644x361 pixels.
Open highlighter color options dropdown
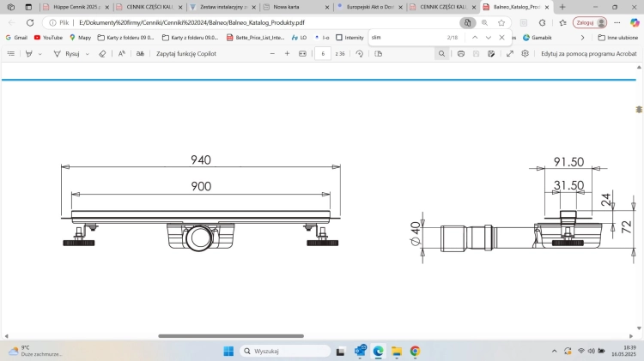[x=39, y=54]
